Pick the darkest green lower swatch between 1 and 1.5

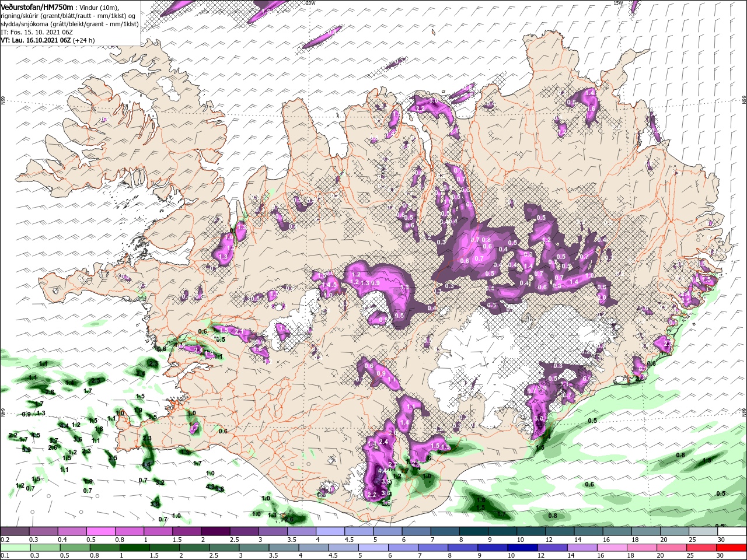(134, 548)
